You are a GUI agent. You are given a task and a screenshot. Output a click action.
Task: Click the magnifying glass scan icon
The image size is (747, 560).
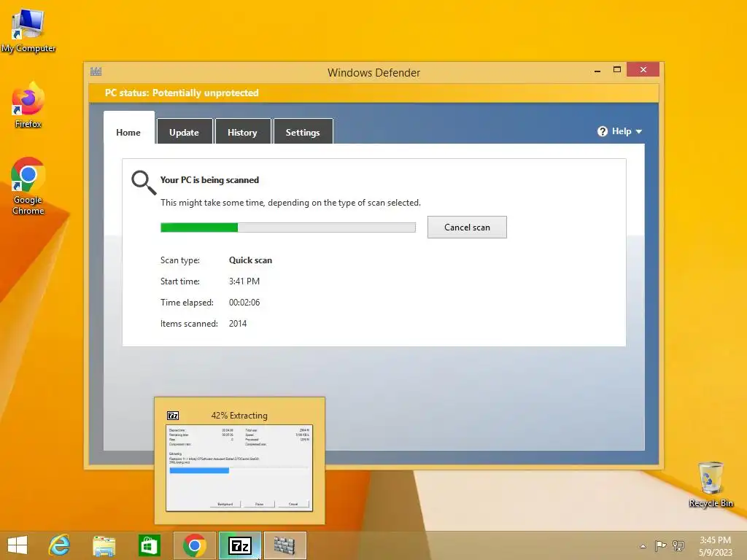point(144,183)
